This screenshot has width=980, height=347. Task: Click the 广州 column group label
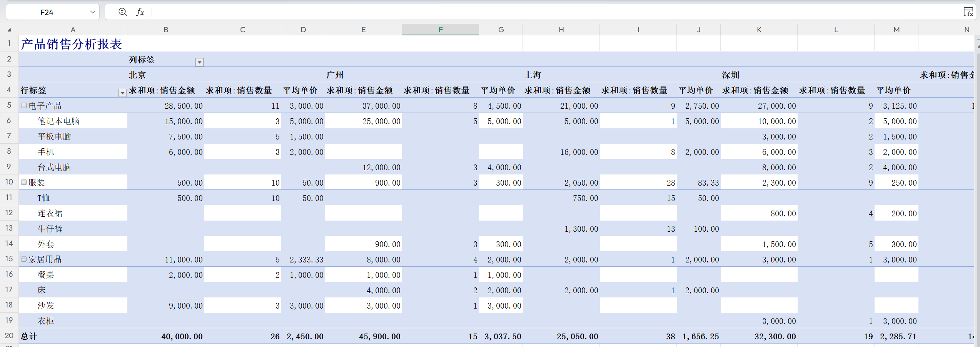click(x=335, y=75)
